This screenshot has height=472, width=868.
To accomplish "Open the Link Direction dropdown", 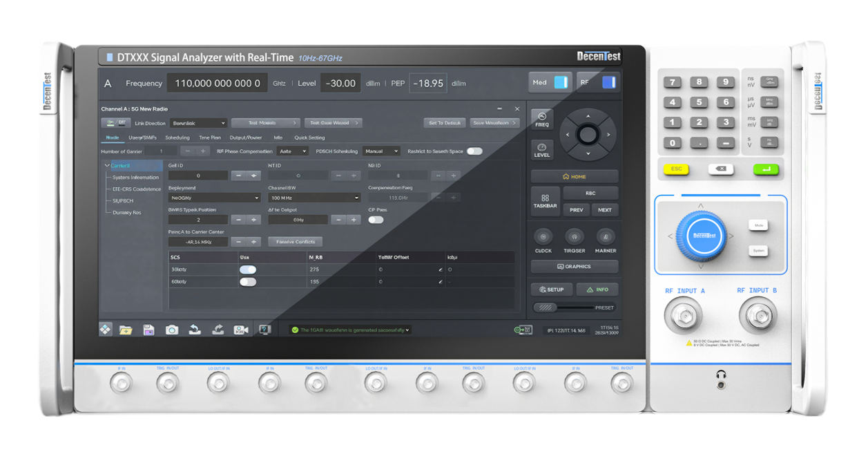I will click(198, 123).
